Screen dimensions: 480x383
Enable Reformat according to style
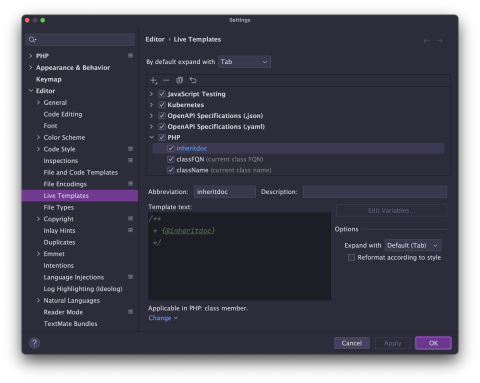tap(351, 257)
